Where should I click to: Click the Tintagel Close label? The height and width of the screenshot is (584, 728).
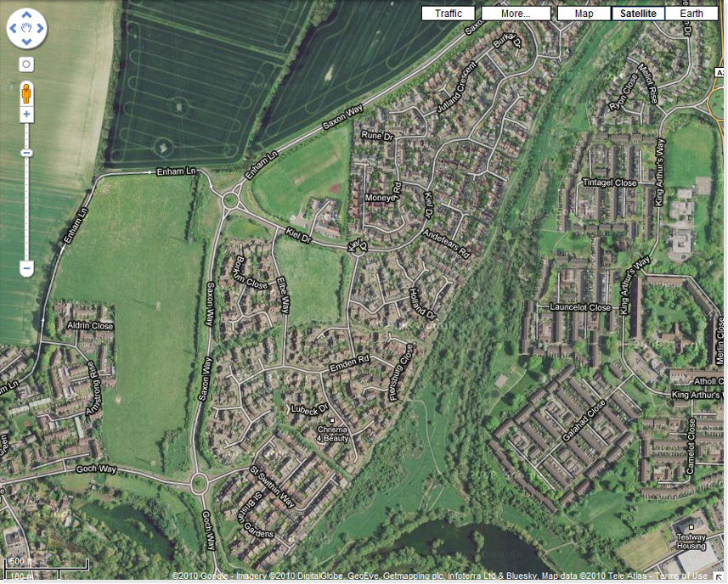pyautogui.click(x=610, y=182)
